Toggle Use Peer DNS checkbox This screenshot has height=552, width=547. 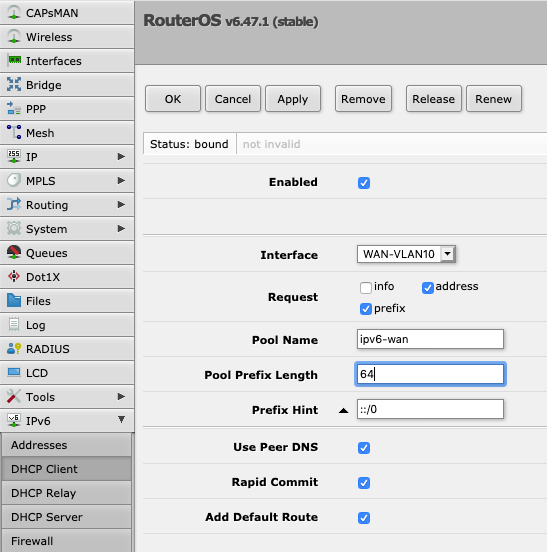coord(364,448)
